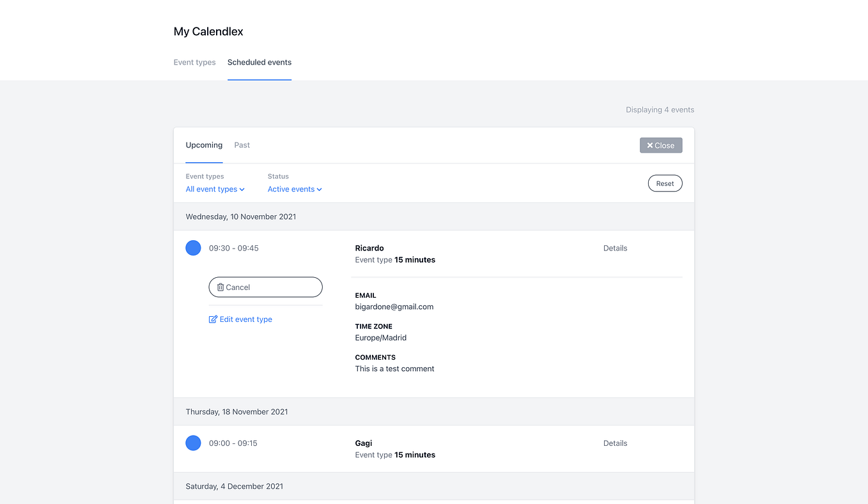Viewport: 868px width, 504px height.
Task: Show Details for Gagi's event
Action: point(615,443)
